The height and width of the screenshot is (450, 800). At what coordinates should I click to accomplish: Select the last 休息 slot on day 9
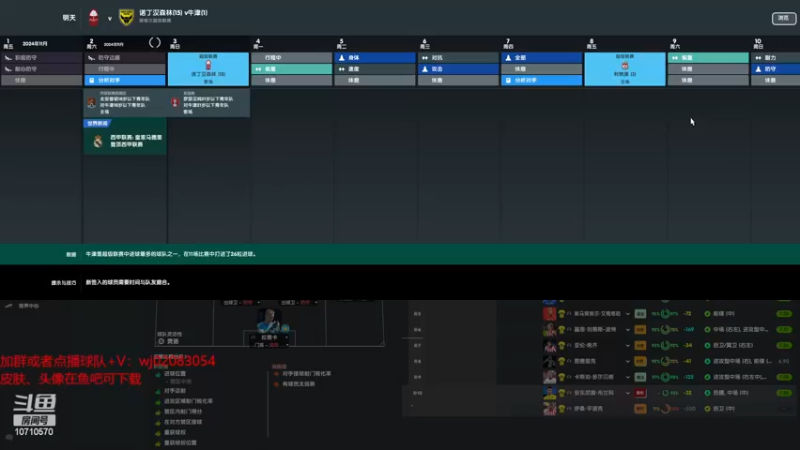tap(708, 80)
